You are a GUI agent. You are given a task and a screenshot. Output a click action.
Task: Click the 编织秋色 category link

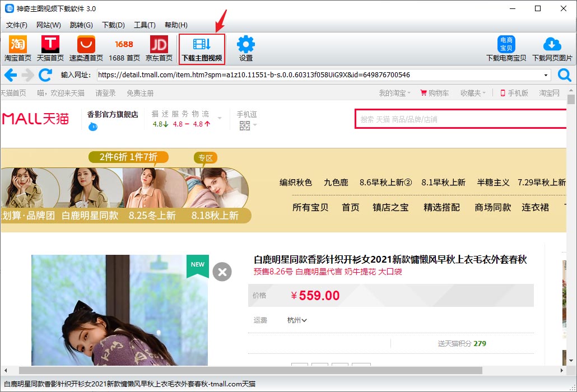(295, 183)
